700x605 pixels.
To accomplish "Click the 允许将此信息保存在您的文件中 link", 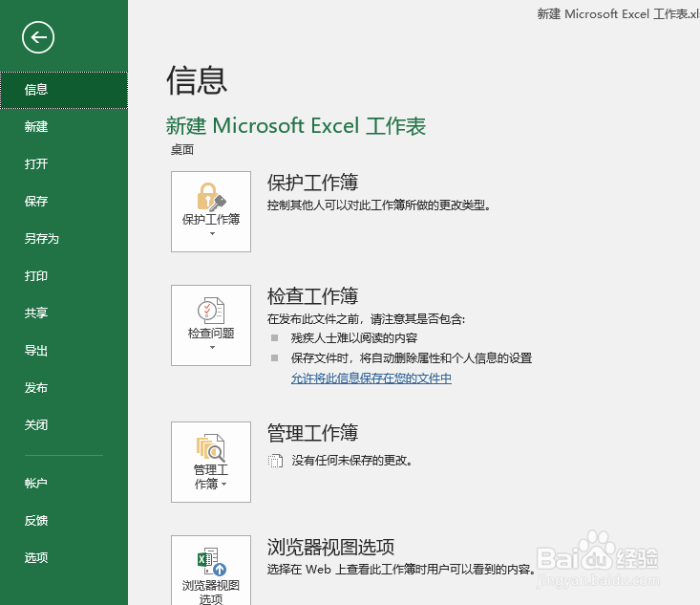I will (x=371, y=378).
